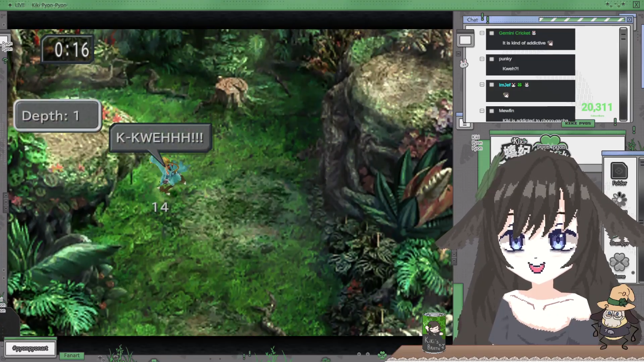Click the #pyonpyonart hashtag button
The height and width of the screenshot is (362, 644).
tap(30, 348)
